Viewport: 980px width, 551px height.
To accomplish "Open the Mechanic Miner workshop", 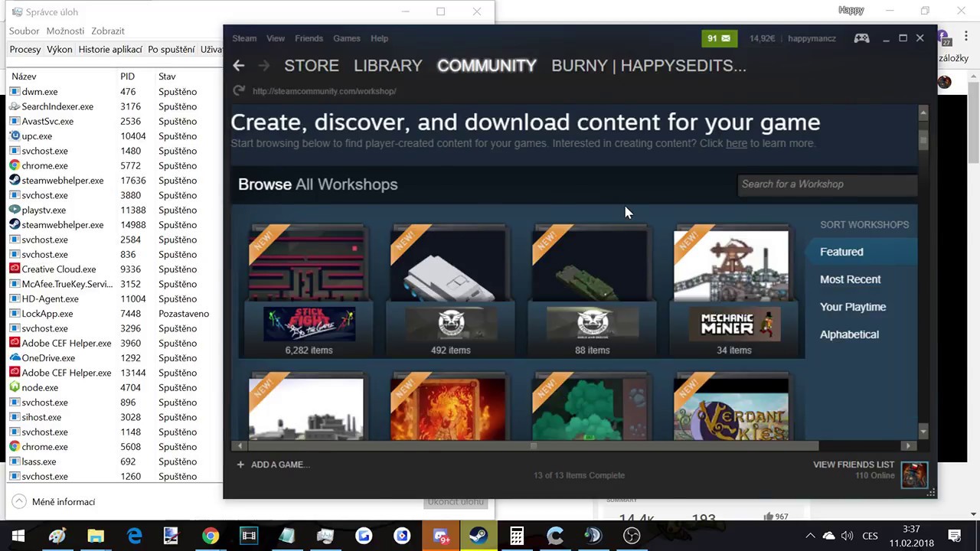I will coord(733,291).
